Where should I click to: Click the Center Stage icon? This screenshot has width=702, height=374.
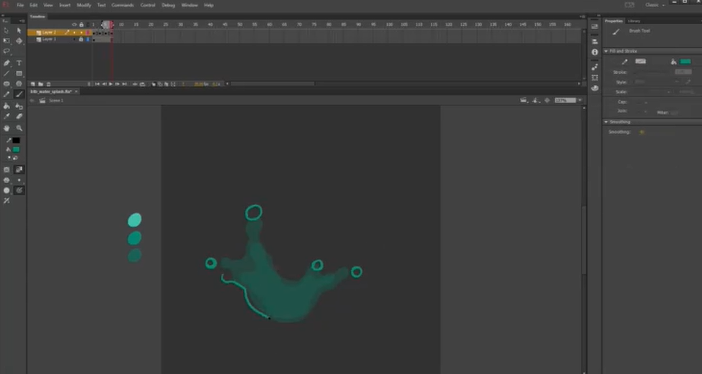[x=547, y=100]
